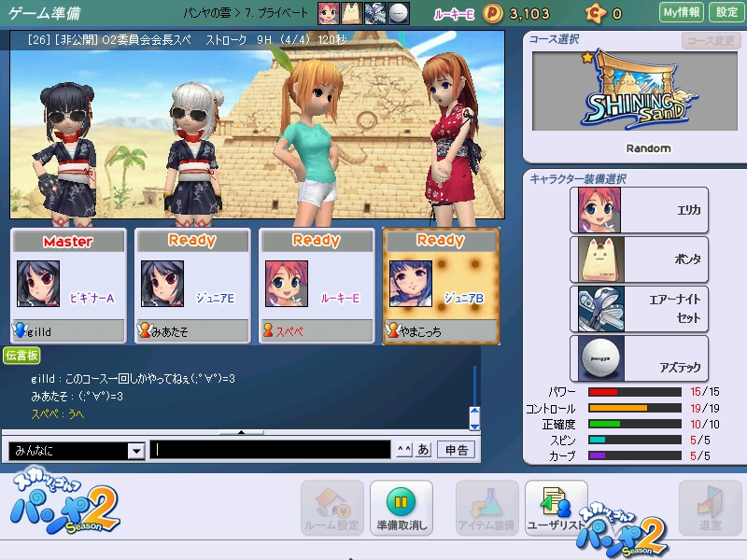Click the angel icon beside gilld
This screenshot has height=560, width=747.
coord(20,330)
